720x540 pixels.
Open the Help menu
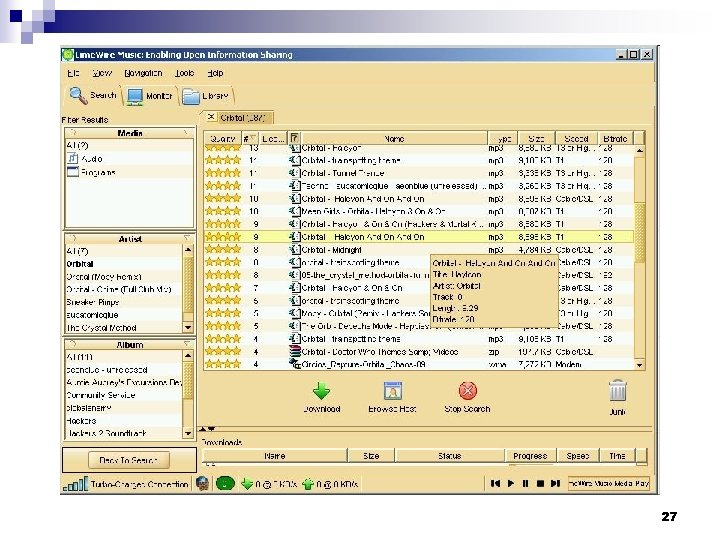pyautogui.click(x=215, y=73)
